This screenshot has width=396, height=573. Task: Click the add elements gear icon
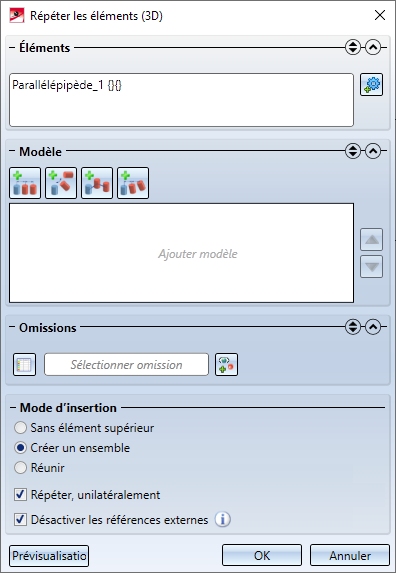372,85
